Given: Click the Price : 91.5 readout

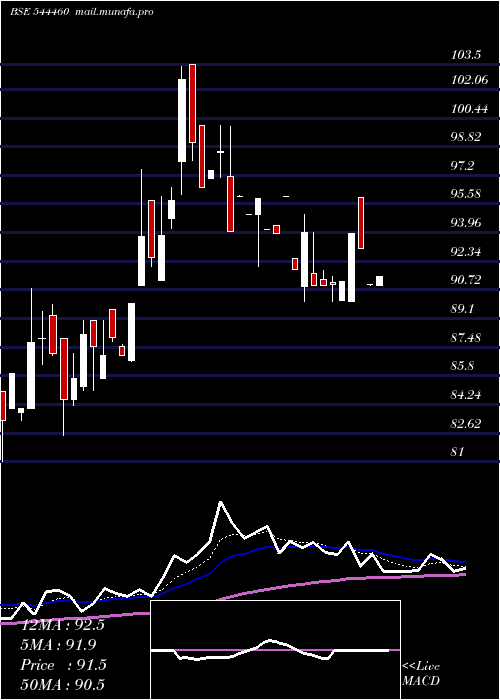Looking at the screenshot, I should [x=63, y=665].
